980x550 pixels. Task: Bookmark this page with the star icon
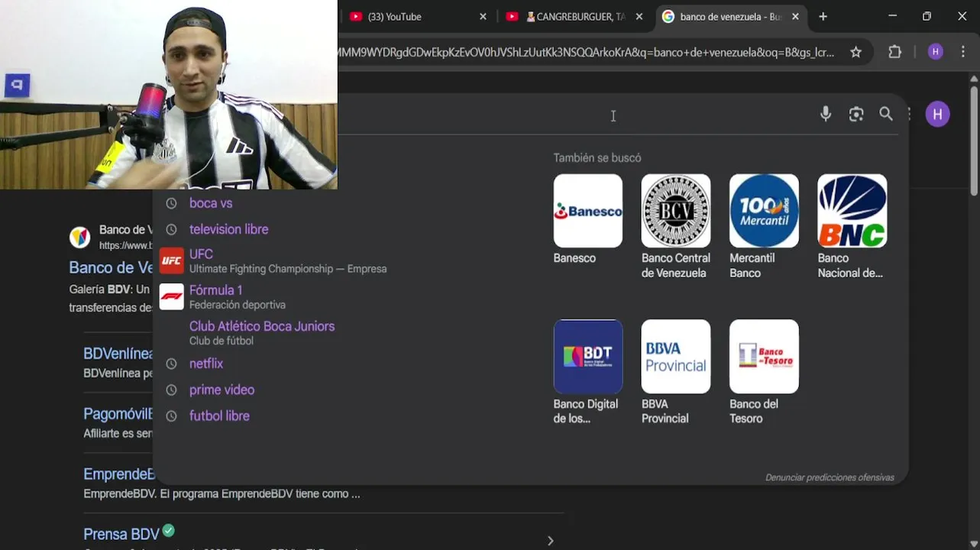855,52
